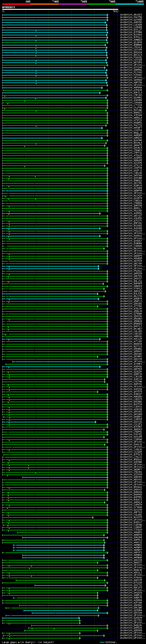Click the UniRef100_Q1H8R1 label
Image resolution: width=146 pixels, height=644 pixels.
pos(131,98)
